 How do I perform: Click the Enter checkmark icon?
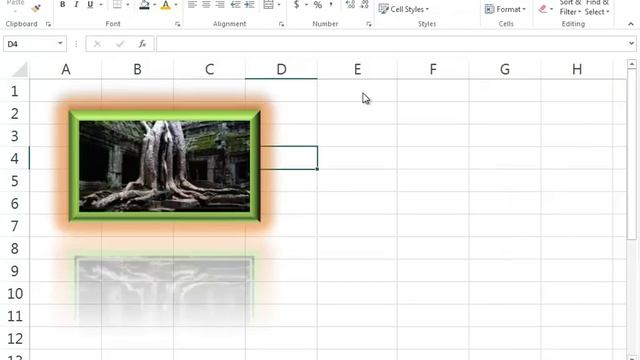(120, 44)
